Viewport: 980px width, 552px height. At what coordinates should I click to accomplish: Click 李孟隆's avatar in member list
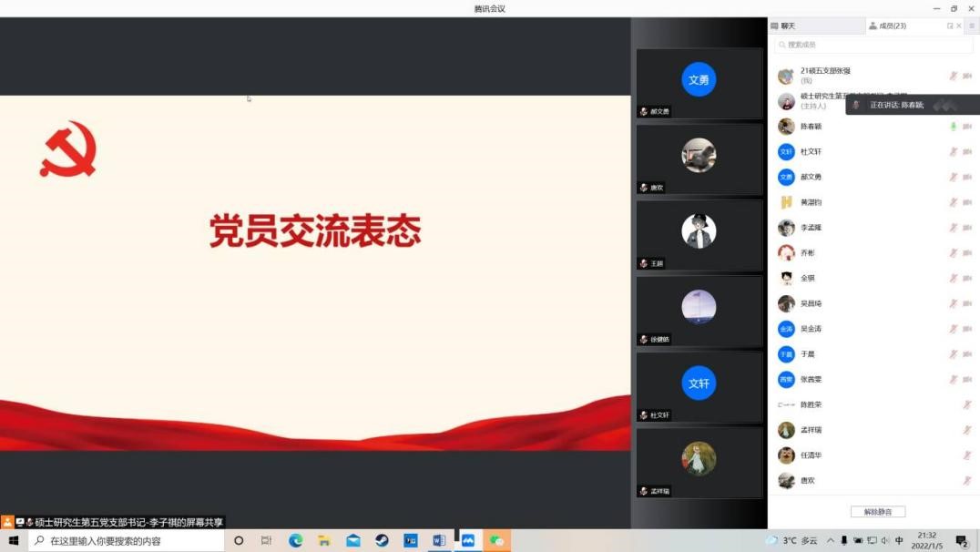[x=786, y=228]
